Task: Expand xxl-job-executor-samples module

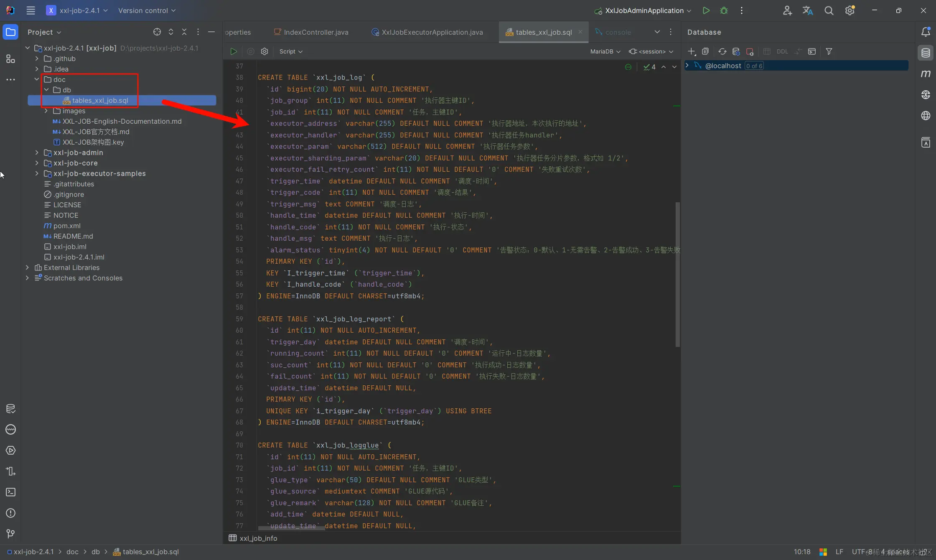Action: [37, 173]
